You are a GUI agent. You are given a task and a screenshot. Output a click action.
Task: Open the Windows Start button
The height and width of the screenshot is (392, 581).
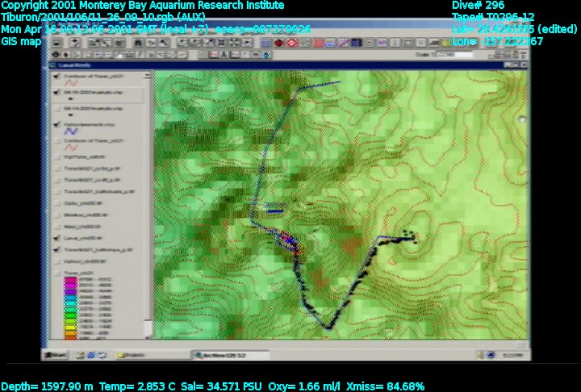(55, 355)
